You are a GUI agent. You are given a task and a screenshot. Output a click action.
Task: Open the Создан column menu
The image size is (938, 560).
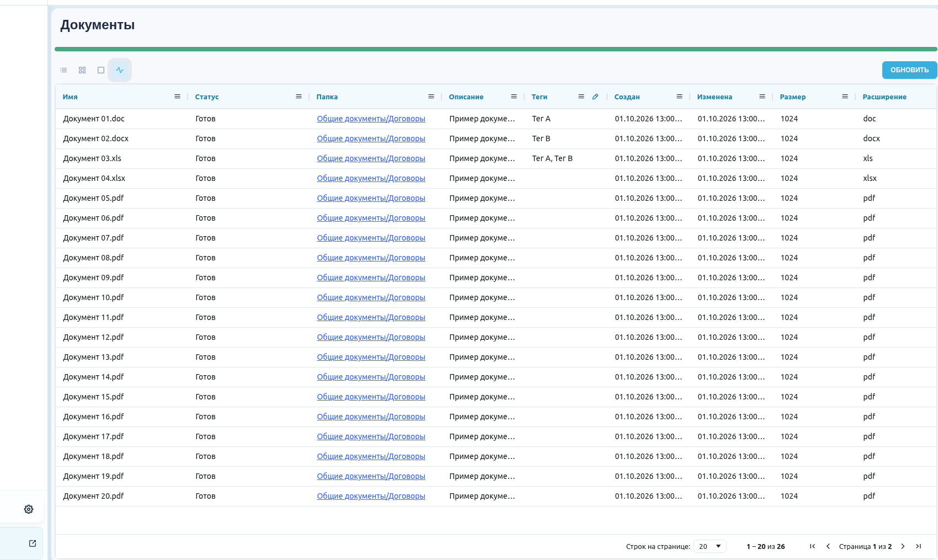pyautogui.click(x=679, y=97)
